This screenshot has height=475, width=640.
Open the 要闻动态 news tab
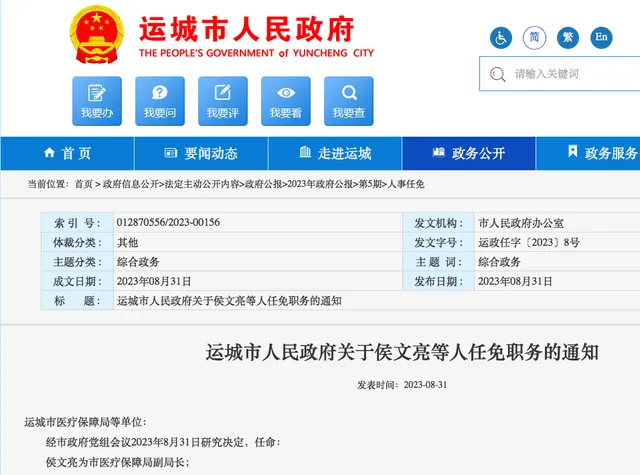tap(201, 153)
